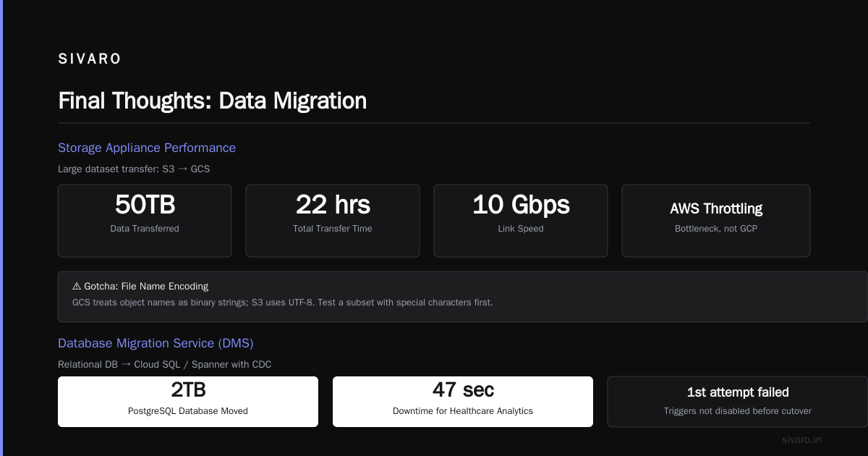Click the '10 Gbps' stat value
The image size is (868, 456).
[521, 205]
